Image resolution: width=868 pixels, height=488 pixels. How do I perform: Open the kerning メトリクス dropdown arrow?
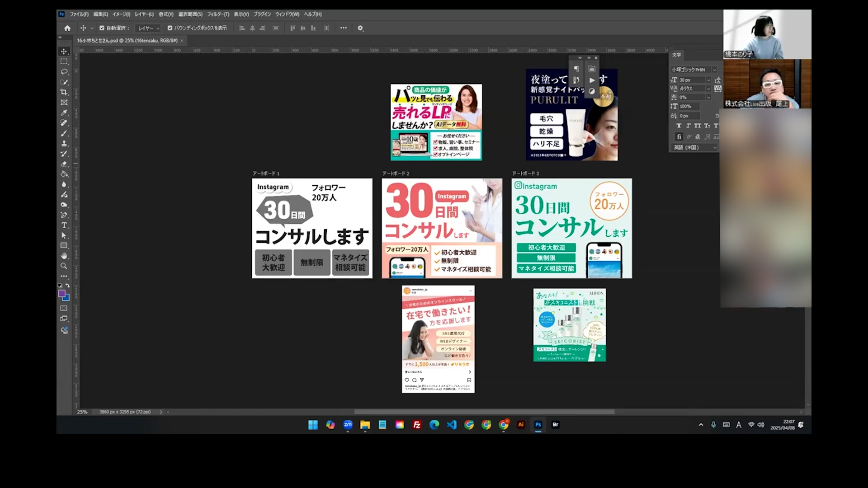point(708,89)
